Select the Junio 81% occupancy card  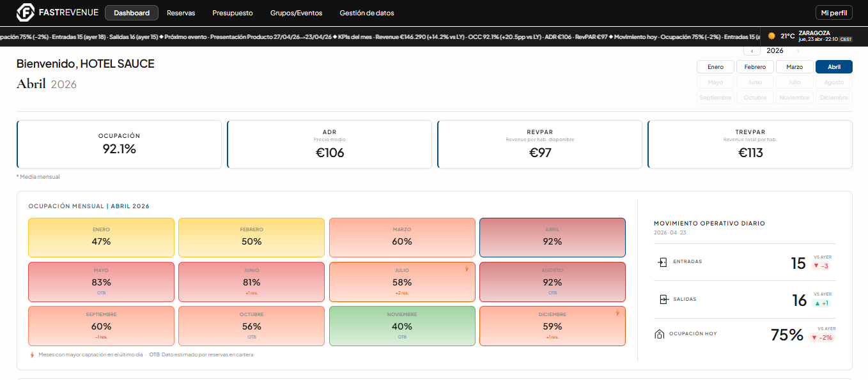click(x=251, y=282)
